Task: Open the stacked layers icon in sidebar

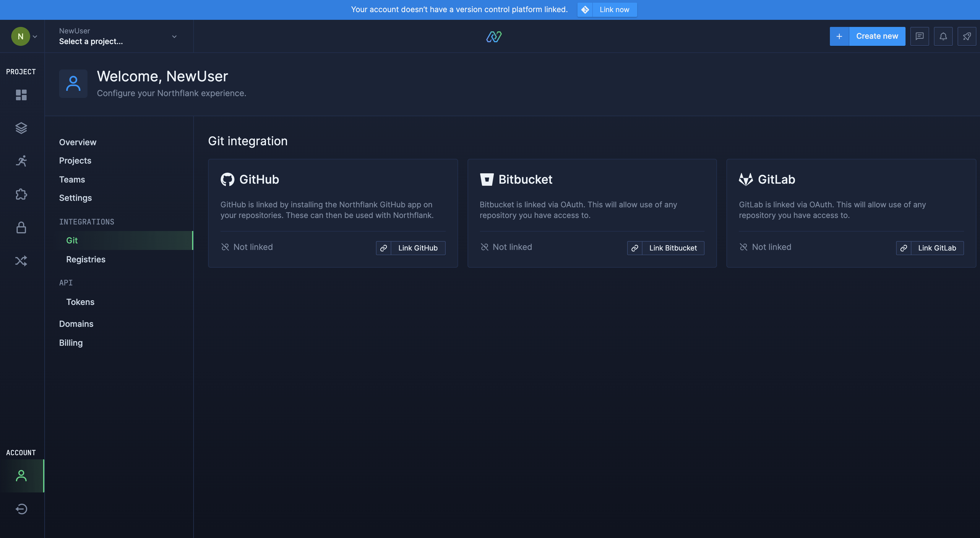Action: coord(21,128)
